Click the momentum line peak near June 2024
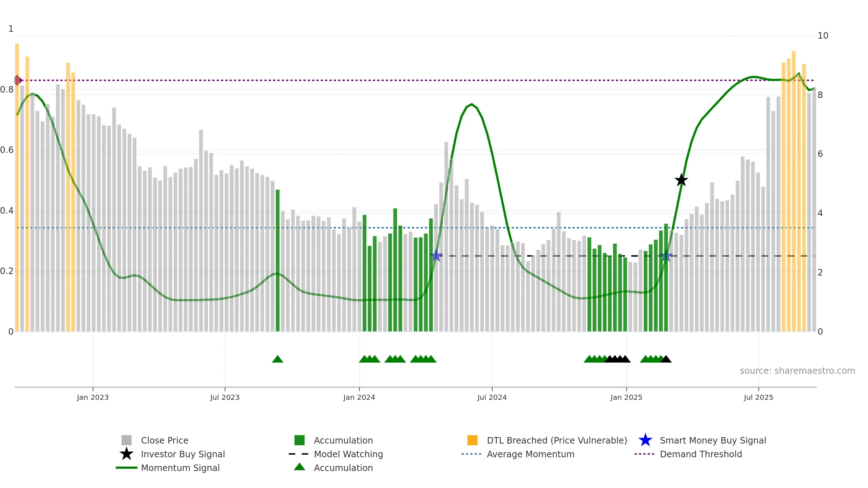Screen dimensions: 868x488 tap(472, 104)
